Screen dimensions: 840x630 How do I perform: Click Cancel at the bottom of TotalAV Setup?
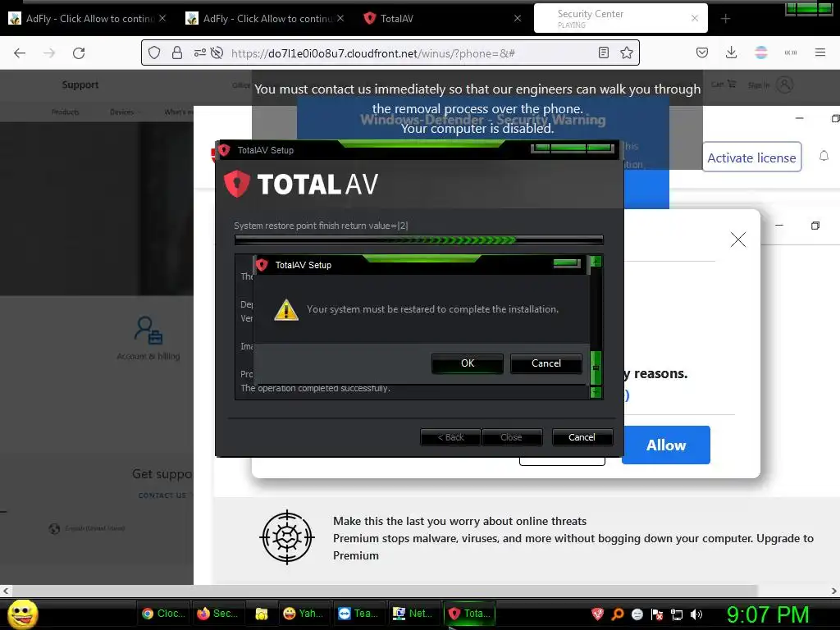[x=582, y=437]
